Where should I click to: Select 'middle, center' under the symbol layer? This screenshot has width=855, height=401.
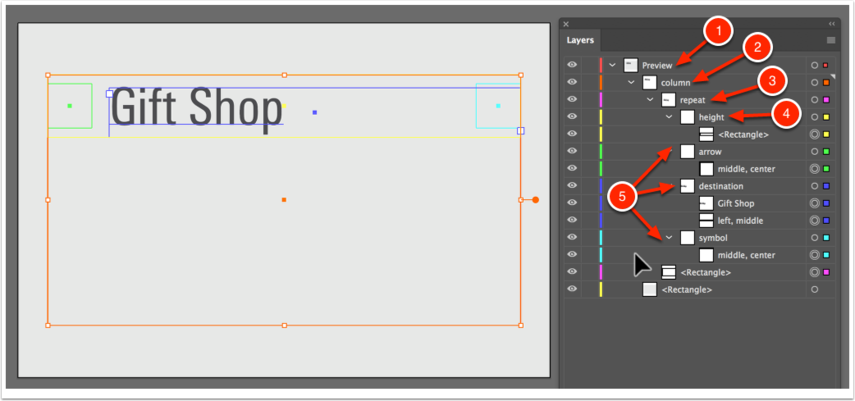point(746,255)
